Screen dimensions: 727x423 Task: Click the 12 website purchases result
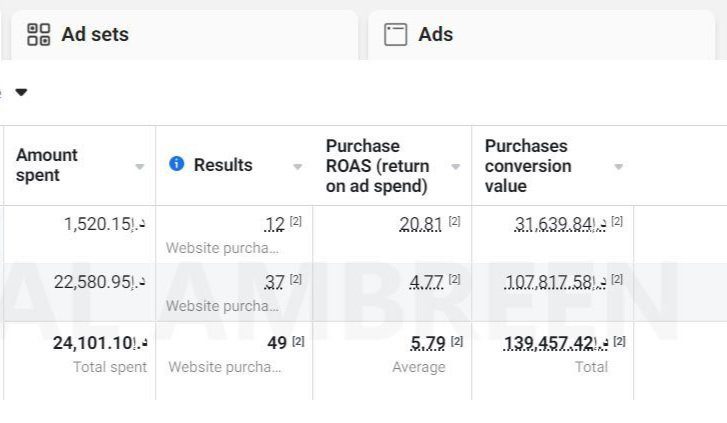275,224
